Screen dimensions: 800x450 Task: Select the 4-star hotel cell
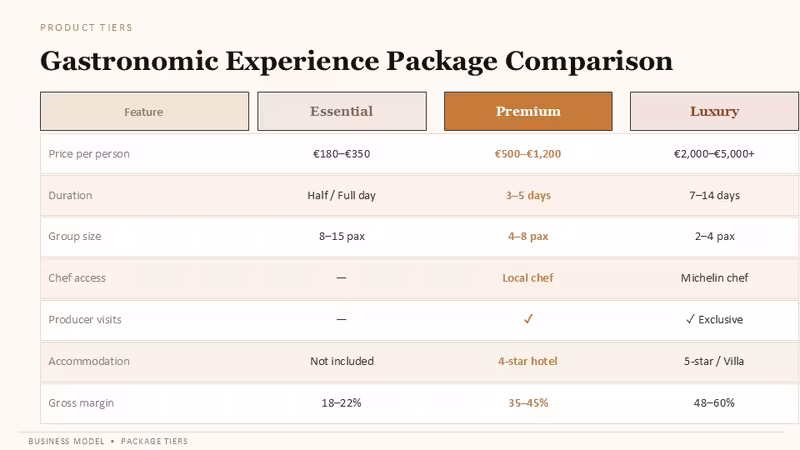(x=528, y=361)
